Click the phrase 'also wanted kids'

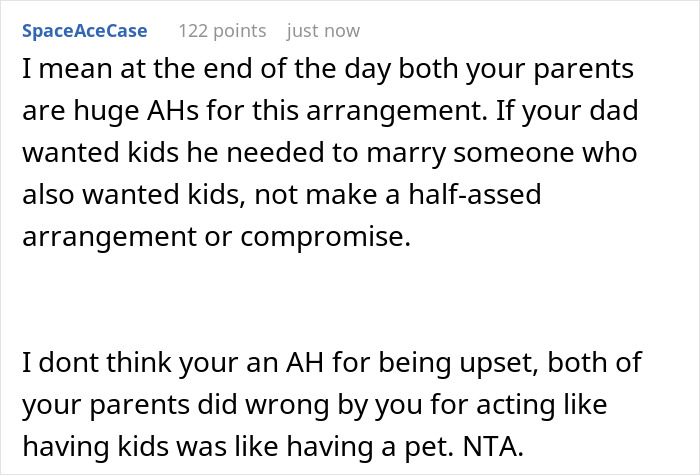point(122,194)
